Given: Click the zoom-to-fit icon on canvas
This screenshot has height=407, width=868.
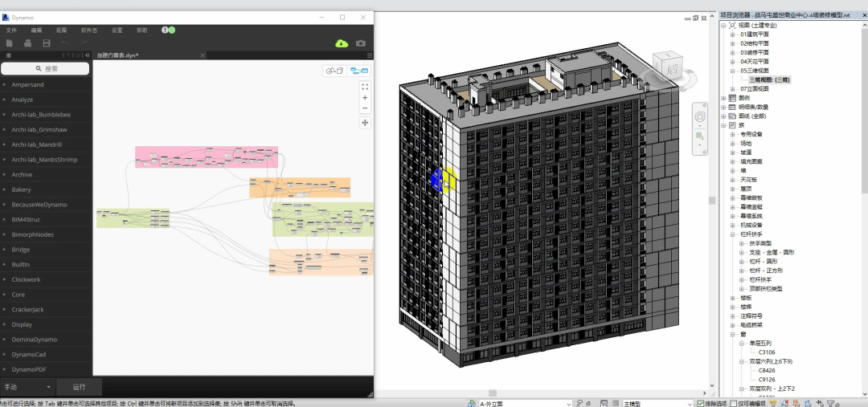Looking at the screenshot, I should click(x=365, y=87).
